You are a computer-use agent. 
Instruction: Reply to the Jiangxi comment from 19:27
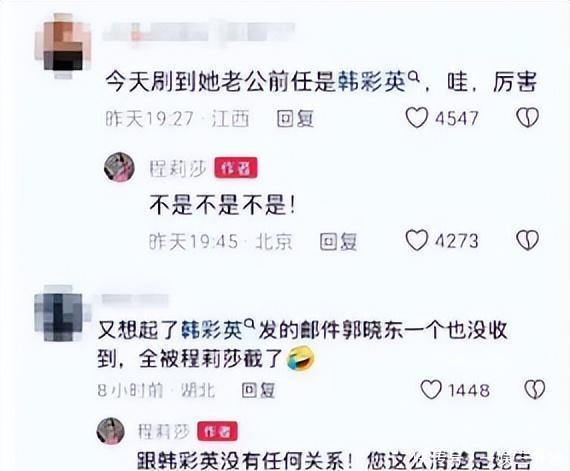click(x=295, y=118)
